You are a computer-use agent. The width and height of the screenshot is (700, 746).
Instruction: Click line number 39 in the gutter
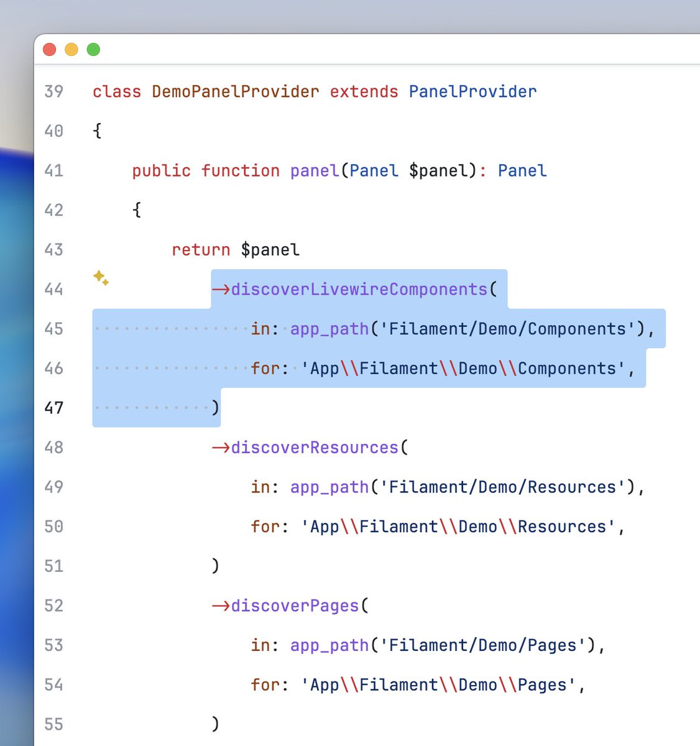(x=54, y=91)
